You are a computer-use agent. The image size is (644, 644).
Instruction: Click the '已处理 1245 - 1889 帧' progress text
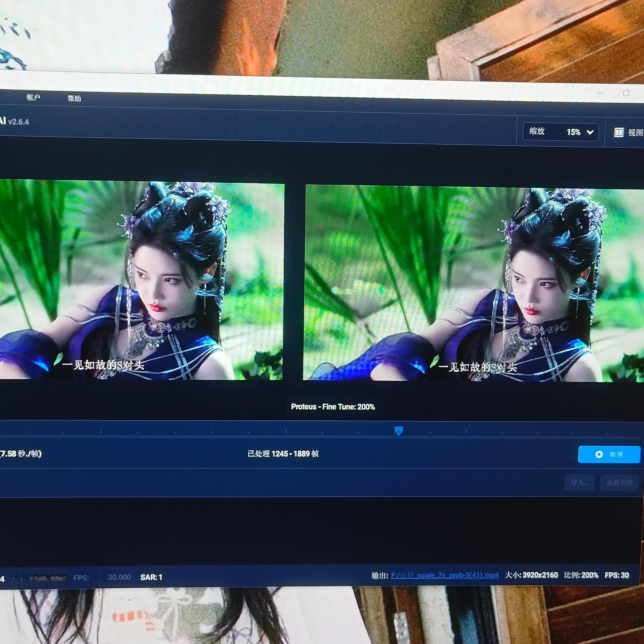click(x=283, y=454)
